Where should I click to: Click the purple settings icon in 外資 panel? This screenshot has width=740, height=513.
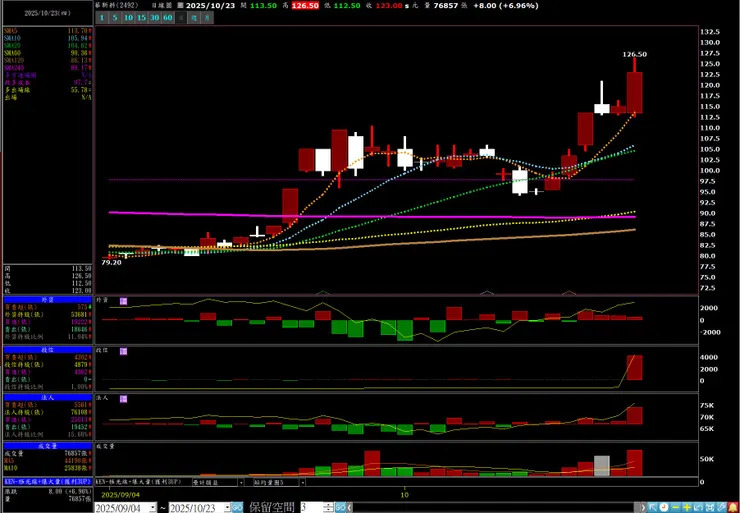pyautogui.click(x=123, y=301)
